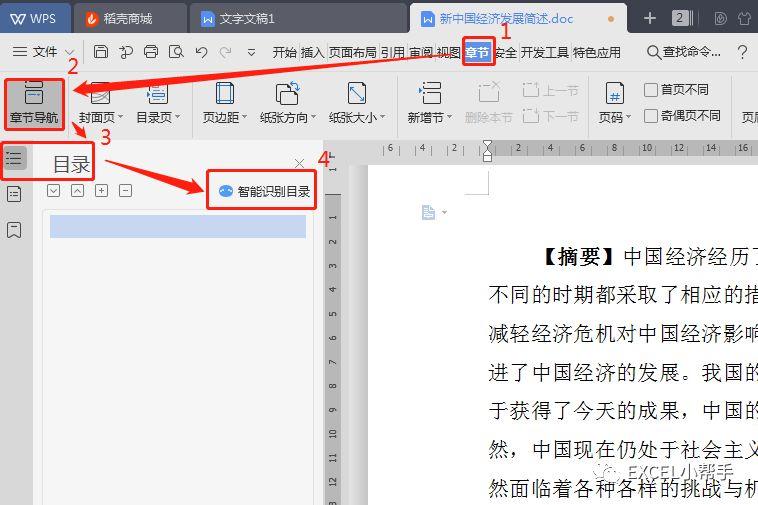Open the WPS home tab

coord(34,18)
